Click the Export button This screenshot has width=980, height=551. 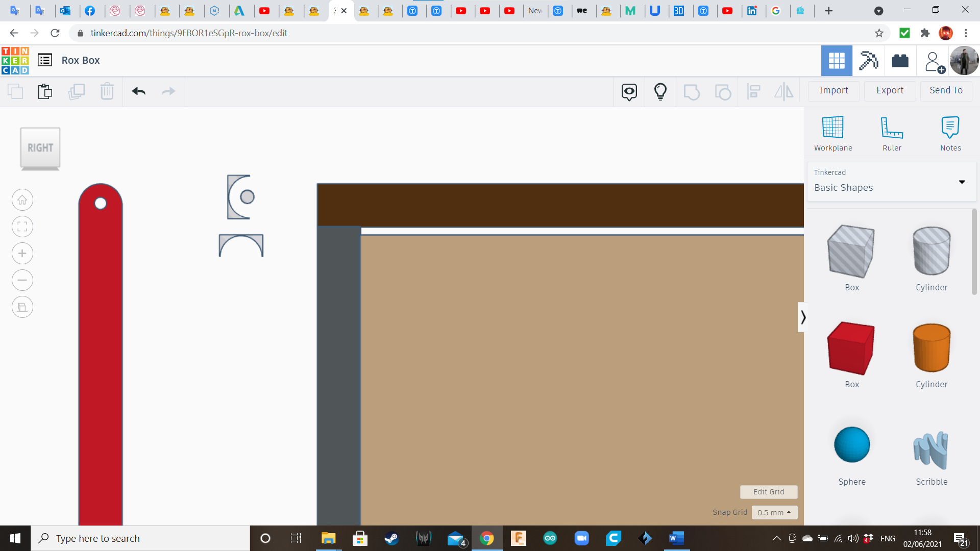890,90
